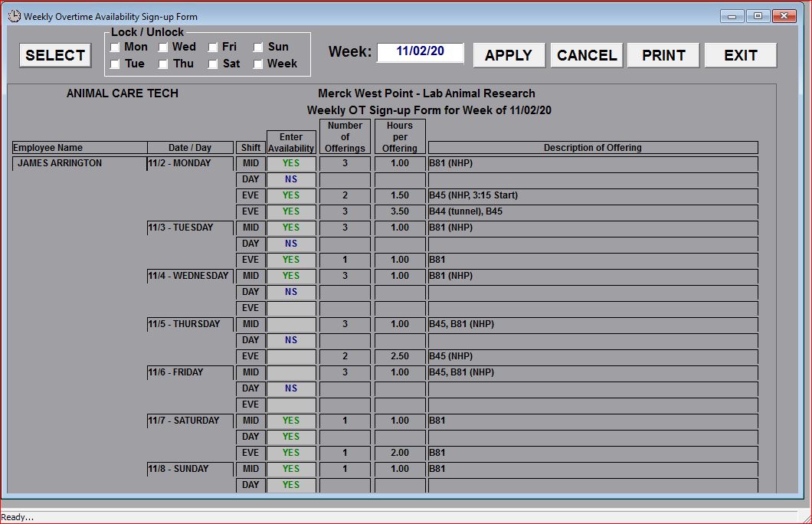Click the CANCEL button

(x=586, y=55)
